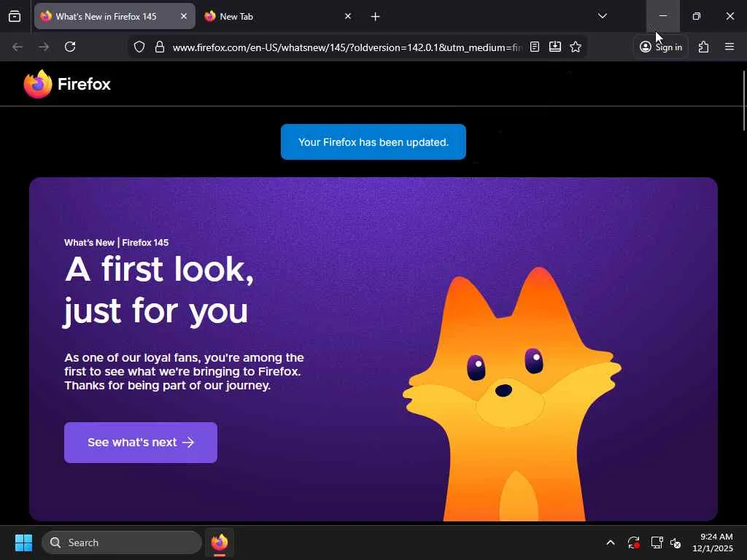The height and width of the screenshot is (560, 747).
Task: Restore down the Firefox window
Action: (x=697, y=16)
